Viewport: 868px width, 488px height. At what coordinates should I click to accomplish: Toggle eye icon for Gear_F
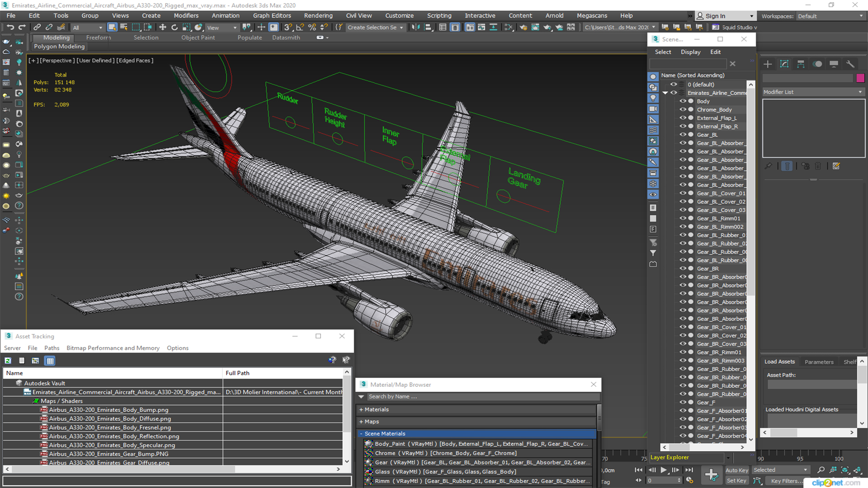pos(683,402)
